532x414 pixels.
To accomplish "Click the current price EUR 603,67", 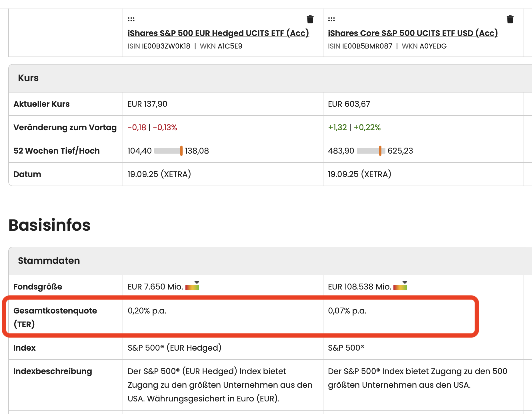I will coord(349,104).
